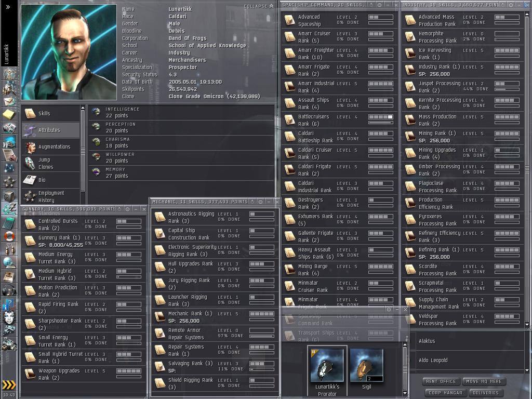Click the Weapon Upgrades skill book icon
This screenshot has width=532, height=399.
30,374
